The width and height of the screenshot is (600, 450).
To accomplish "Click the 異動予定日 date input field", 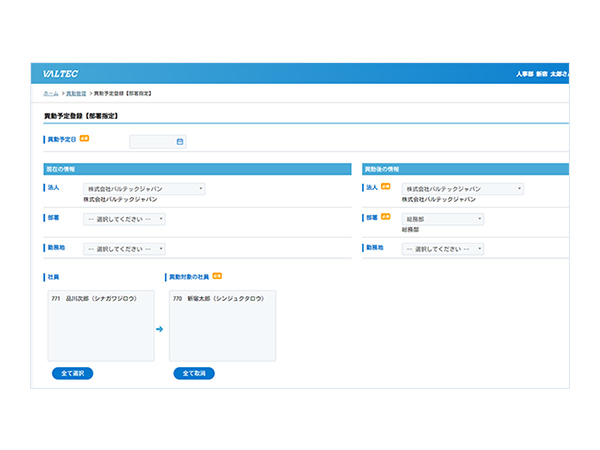I will (x=153, y=142).
